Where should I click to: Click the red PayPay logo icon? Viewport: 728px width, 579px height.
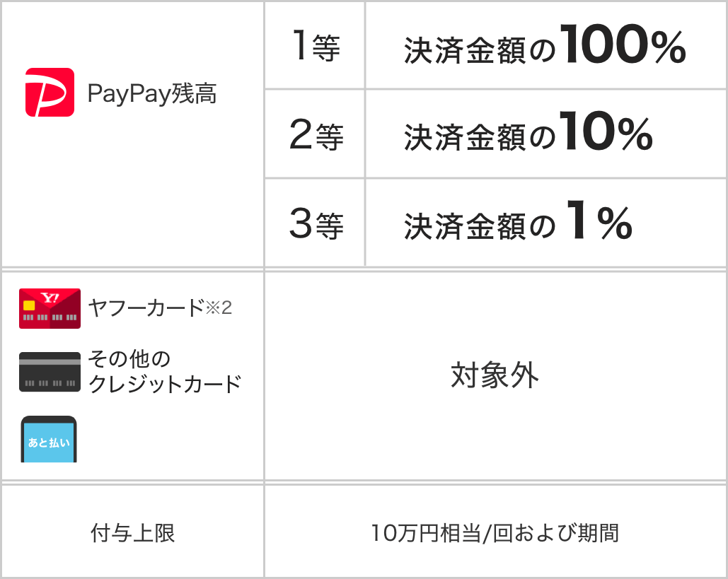click(x=50, y=93)
